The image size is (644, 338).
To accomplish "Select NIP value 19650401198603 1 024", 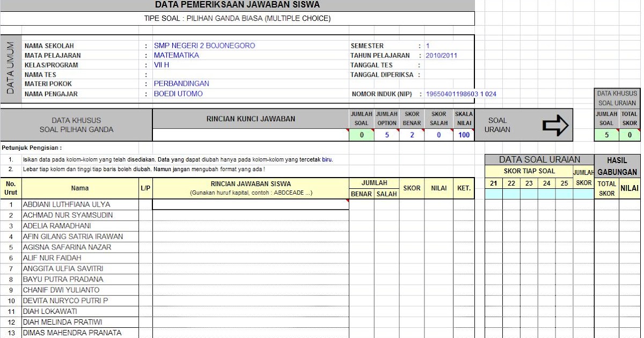I will (x=461, y=94).
